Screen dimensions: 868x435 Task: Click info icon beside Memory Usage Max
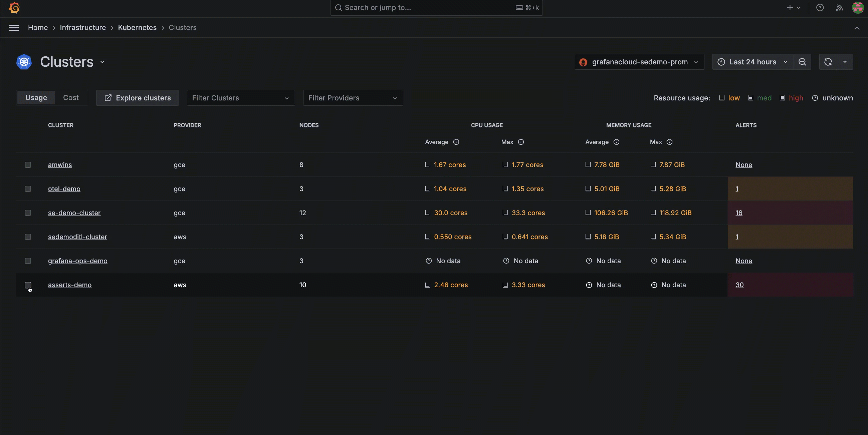click(669, 142)
